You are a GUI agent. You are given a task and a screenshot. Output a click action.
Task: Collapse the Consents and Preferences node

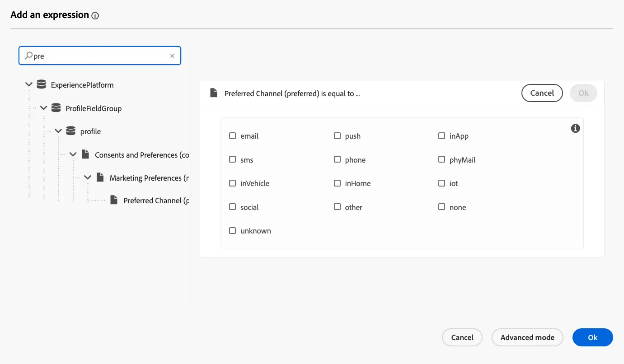click(73, 154)
